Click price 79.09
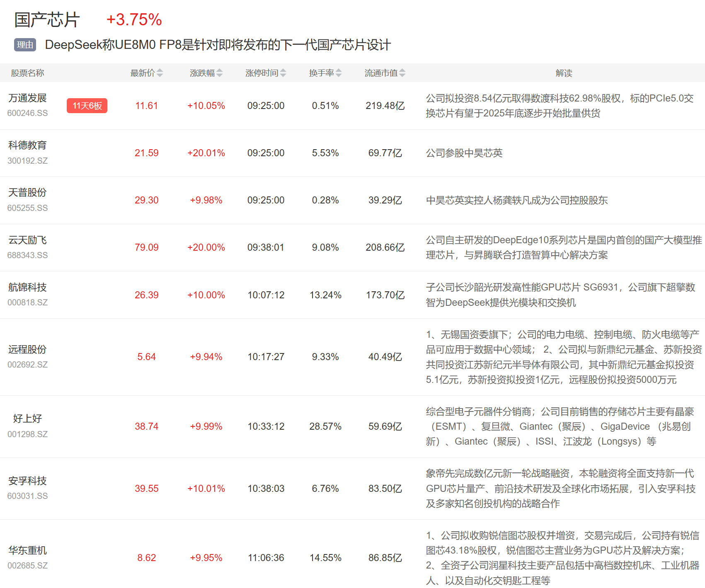 point(147,247)
